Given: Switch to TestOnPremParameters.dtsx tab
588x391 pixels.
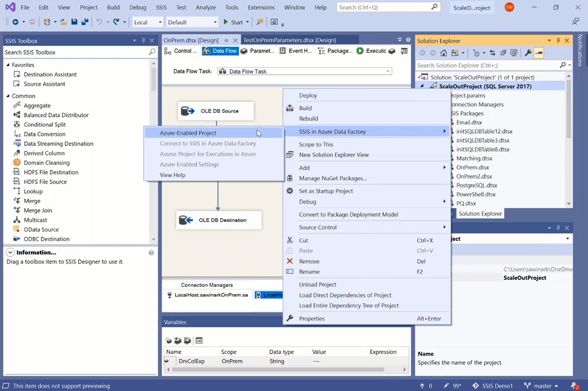Looking at the screenshot, I should click(x=289, y=40).
